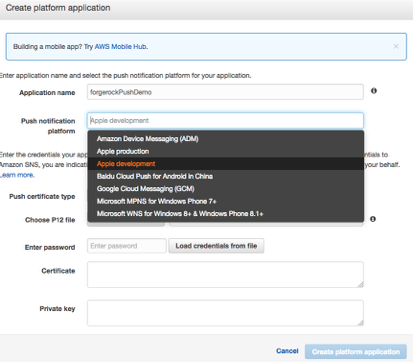413x362 pixels.
Task: Open the Push notification platform combo box
Action: (225, 121)
